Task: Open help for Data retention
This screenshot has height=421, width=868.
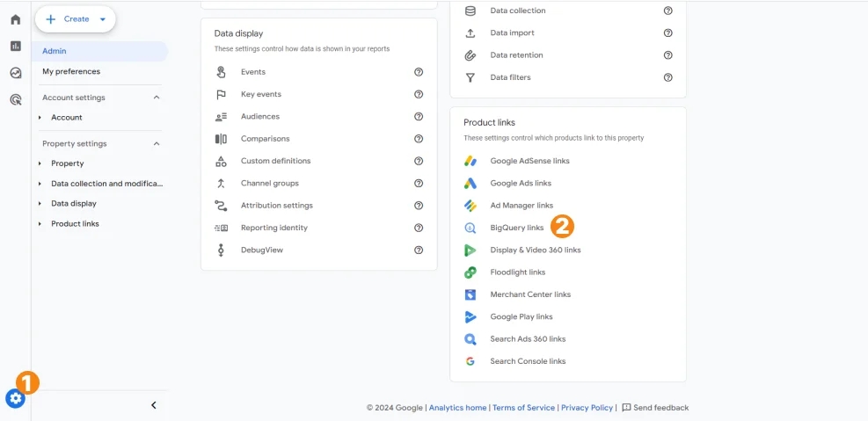Action: point(668,55)
